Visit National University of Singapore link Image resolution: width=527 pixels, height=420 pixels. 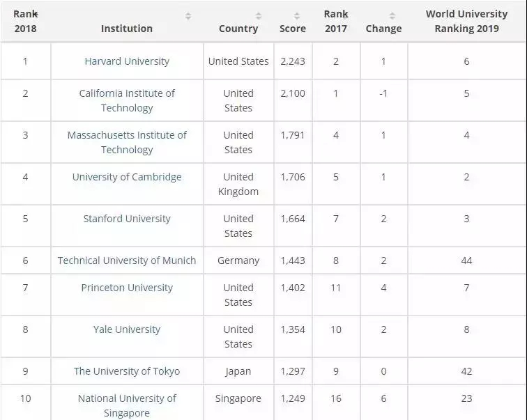point(127,405)
